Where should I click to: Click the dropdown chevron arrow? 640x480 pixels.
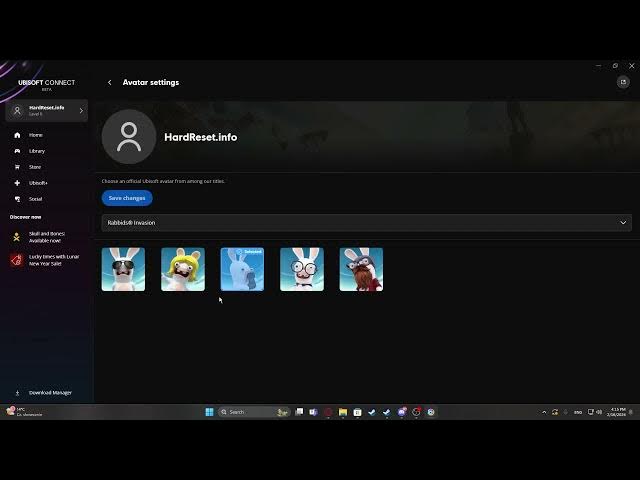click(623, 223)
